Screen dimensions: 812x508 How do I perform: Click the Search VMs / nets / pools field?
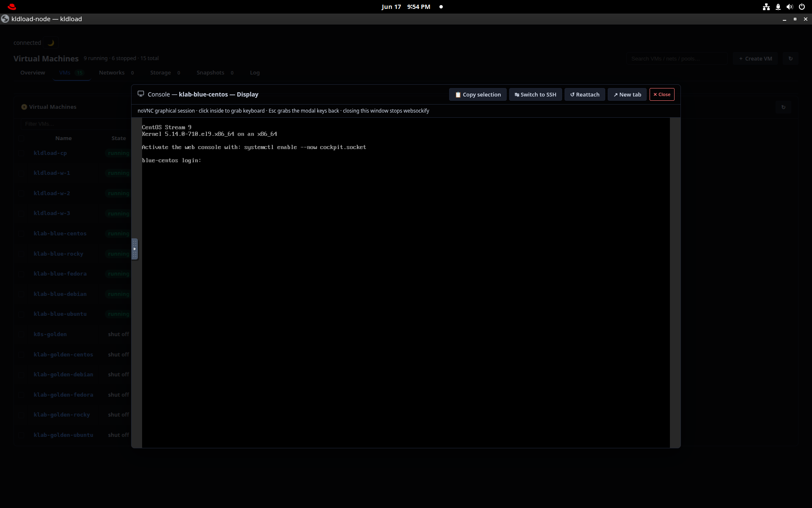coord(677,59)
